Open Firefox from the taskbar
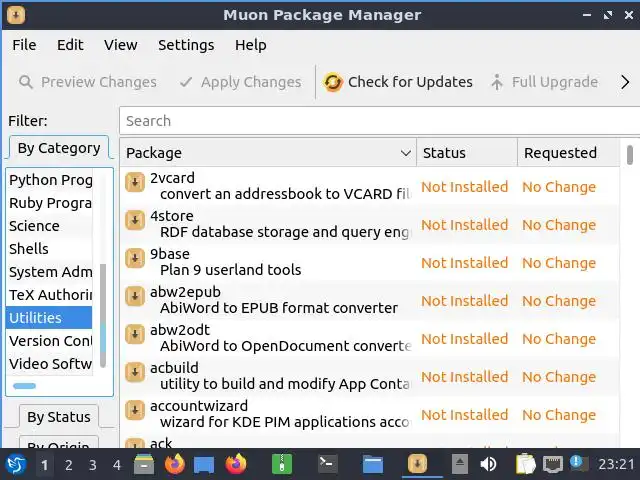Viewport: 640px width, 480px height. coord(175,464)
